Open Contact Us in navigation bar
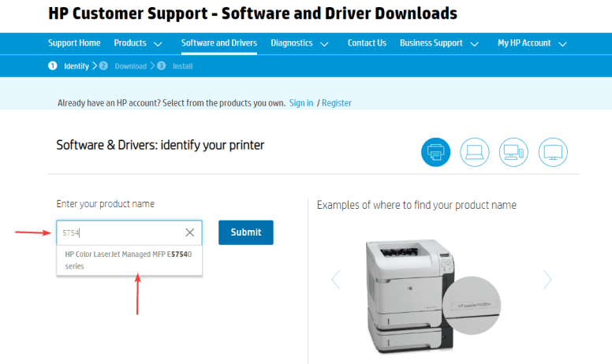 click(x=367, y=43)
